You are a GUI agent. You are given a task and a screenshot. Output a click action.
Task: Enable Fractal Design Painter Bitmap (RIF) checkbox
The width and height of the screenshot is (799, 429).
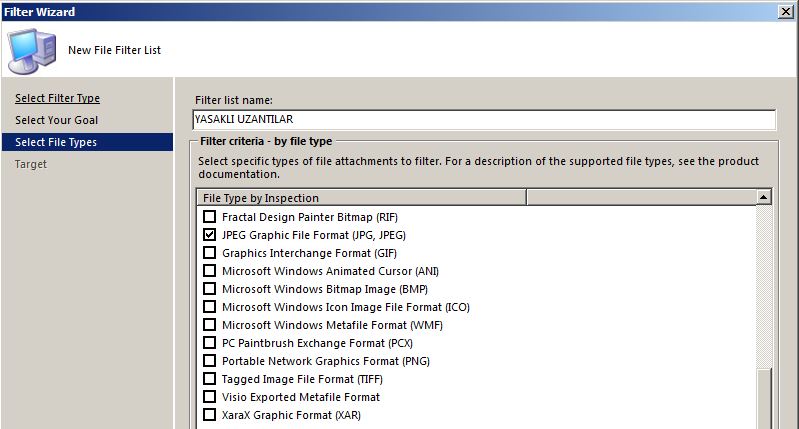pyautogui.click(x=210, y=217)
